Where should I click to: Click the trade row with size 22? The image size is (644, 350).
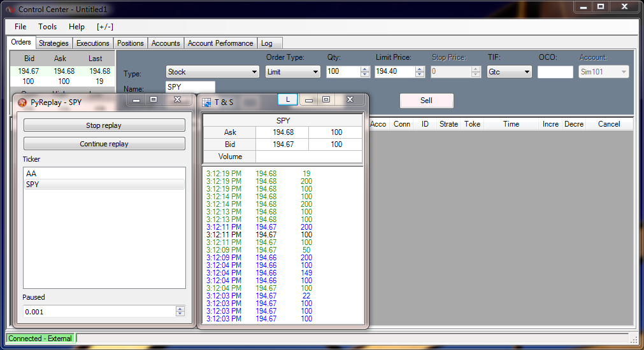tap(259, 296)
